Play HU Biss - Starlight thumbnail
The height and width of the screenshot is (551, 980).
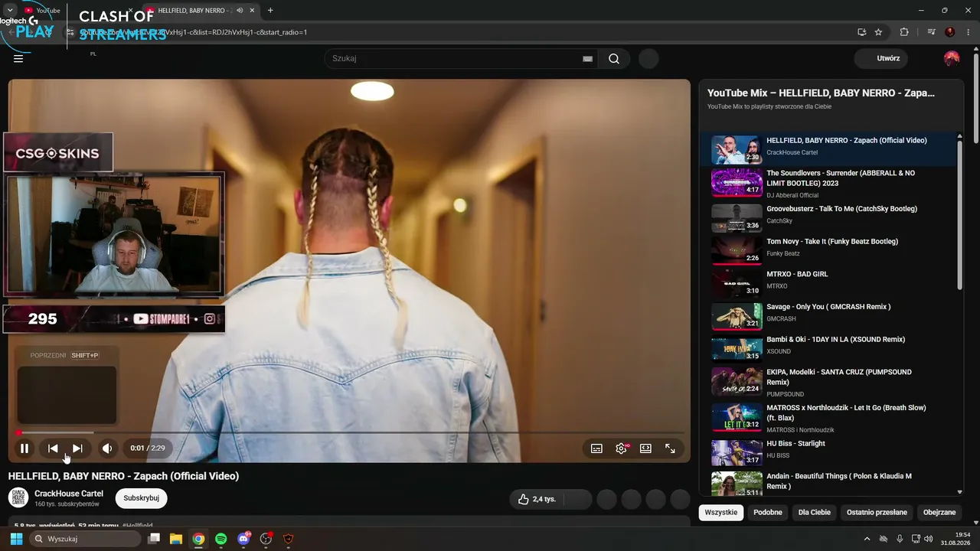pyautogui.click(x=737, y=452)
